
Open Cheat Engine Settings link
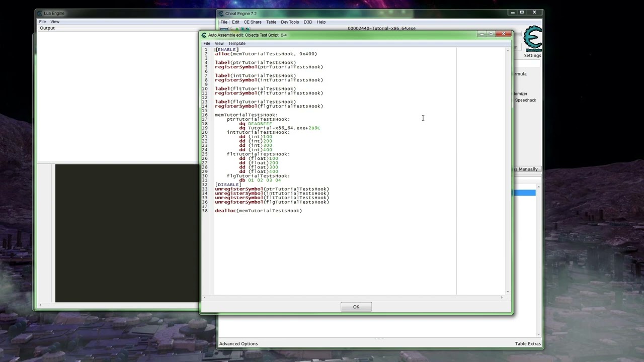pos(532,55)
